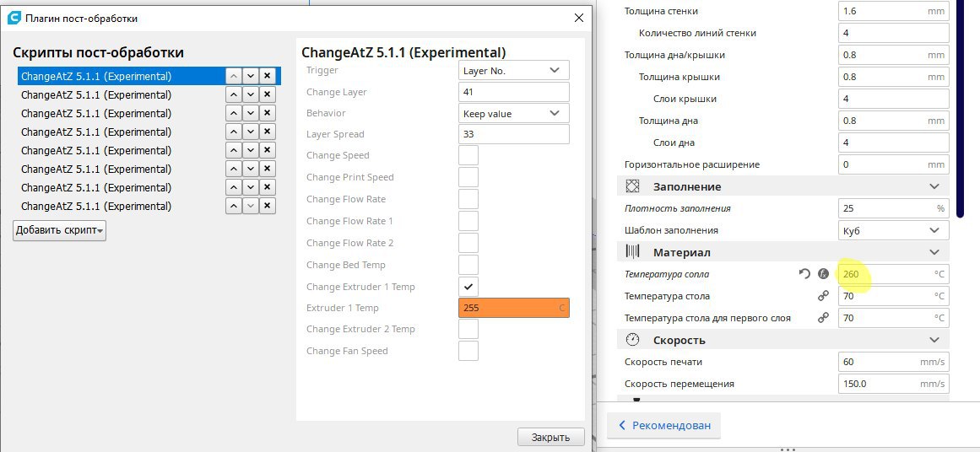Edit the Слои дна field
Image resolution: width=980 pixels, height=452 pixels.
(893, 143)
